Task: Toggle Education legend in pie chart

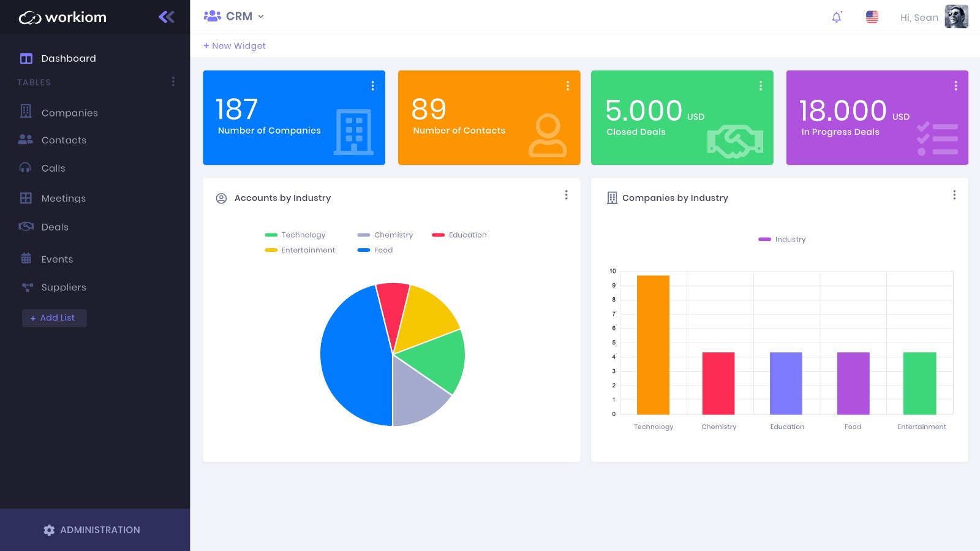Action: (459, 235)
